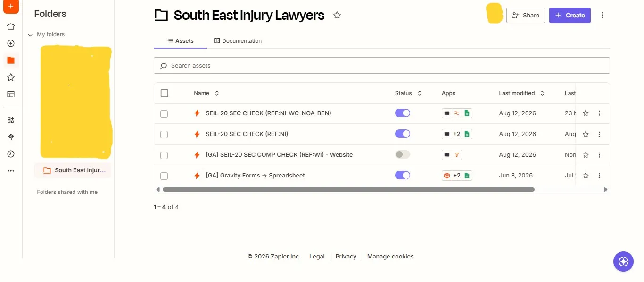Open the Manage cookies footer link

point(390,257)
